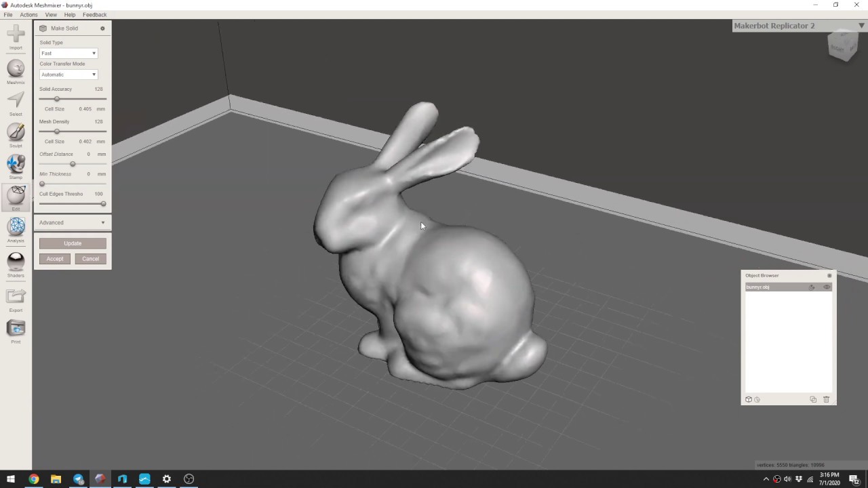Open the Feedback menu
This screenshot has height=488, width=868.
click(x=95, y=14)
